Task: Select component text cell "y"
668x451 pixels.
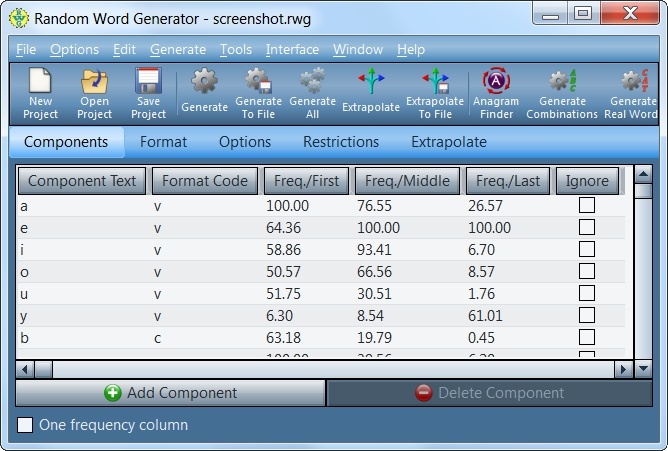Action: pyautogui.click(x=24, y=316)
